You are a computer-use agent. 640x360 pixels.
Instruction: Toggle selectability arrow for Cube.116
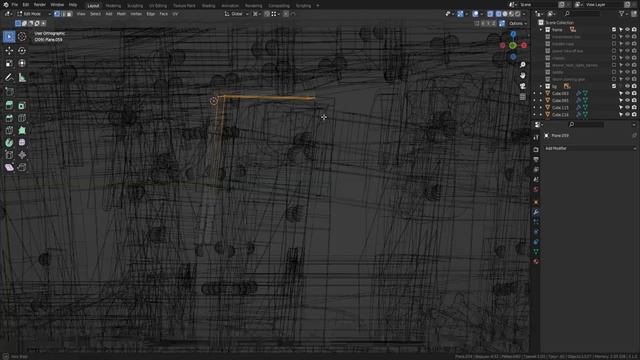tap(621, 115)
